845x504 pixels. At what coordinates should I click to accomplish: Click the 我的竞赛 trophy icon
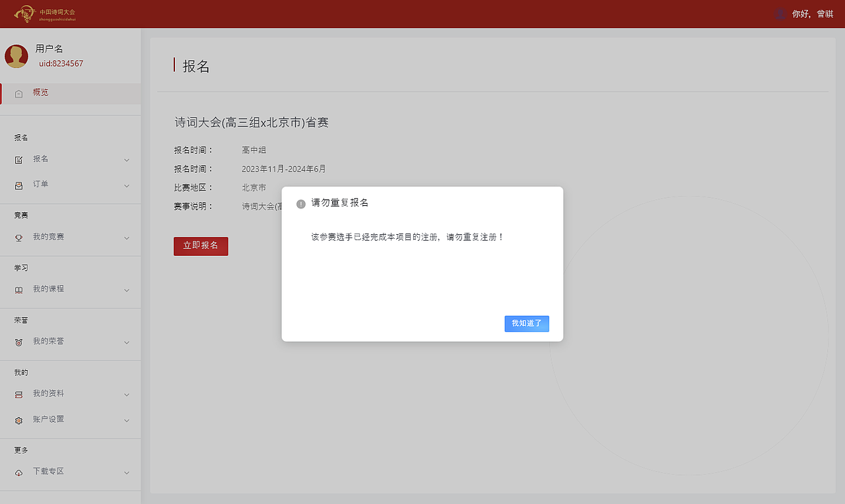19,237
